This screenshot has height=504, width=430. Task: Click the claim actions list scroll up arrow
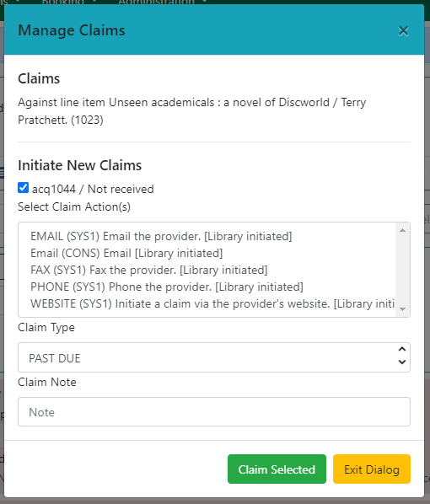pyautogui.click(x=402, y=230)
